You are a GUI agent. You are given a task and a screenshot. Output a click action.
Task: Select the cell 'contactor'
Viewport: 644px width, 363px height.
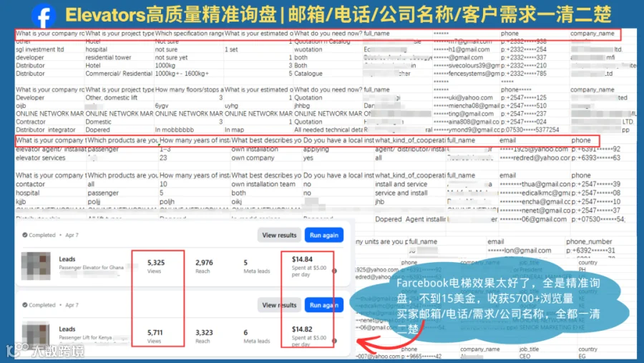(30, 184)
